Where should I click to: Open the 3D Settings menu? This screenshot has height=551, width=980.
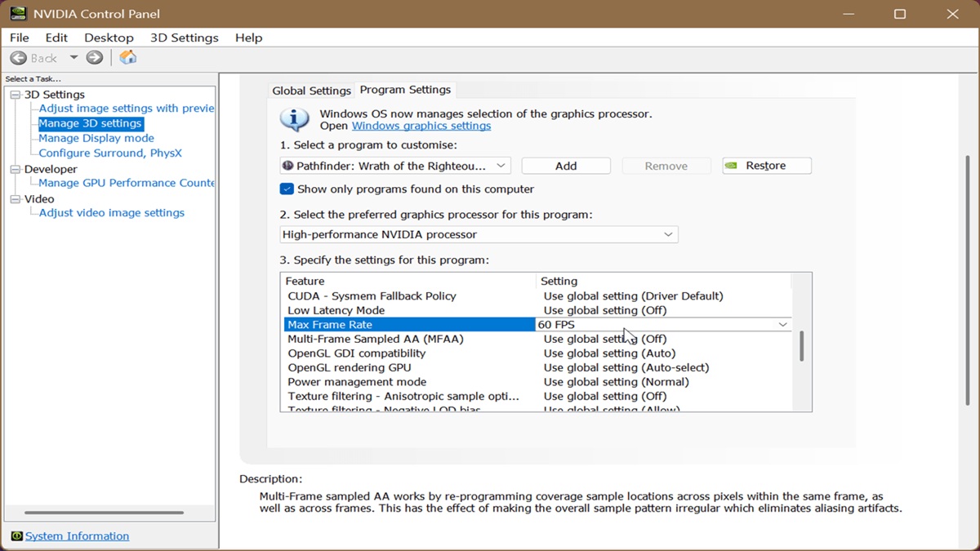pyautogui.click(x=185, y=38)
